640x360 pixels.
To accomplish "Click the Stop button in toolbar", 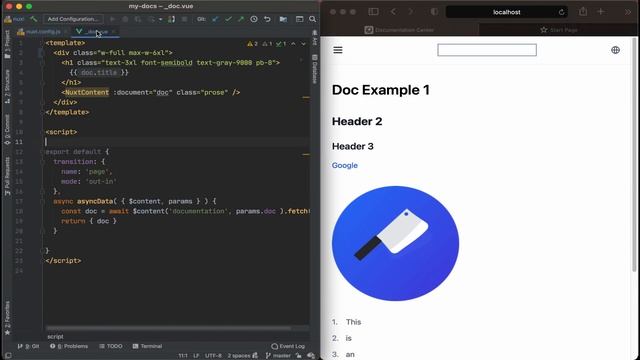I will point(184,19).
